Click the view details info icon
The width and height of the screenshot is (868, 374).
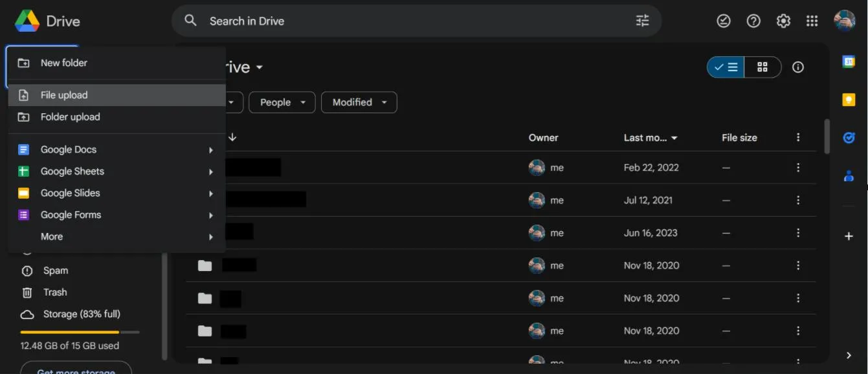tap(798, 67)
